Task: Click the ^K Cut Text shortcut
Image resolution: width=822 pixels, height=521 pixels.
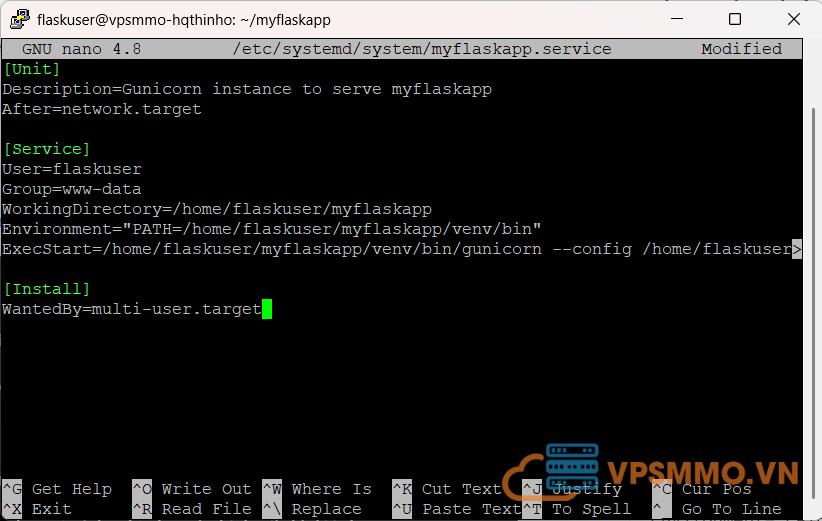Action: tap(446, 489)
